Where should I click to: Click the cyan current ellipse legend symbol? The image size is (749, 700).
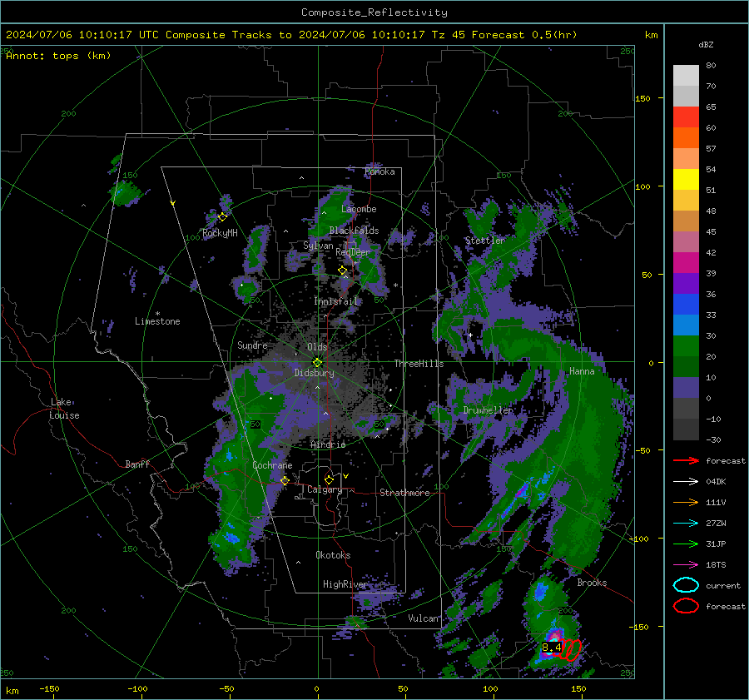tap(686, 585)
